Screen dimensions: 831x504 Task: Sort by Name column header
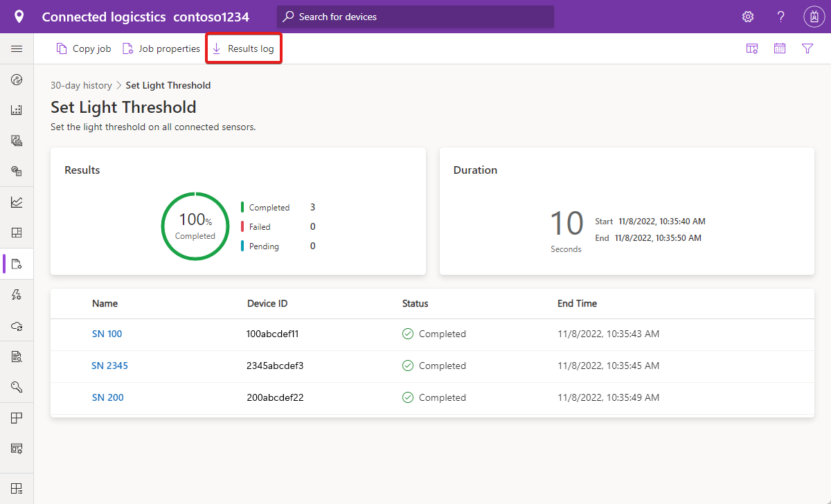coord(105,303)
